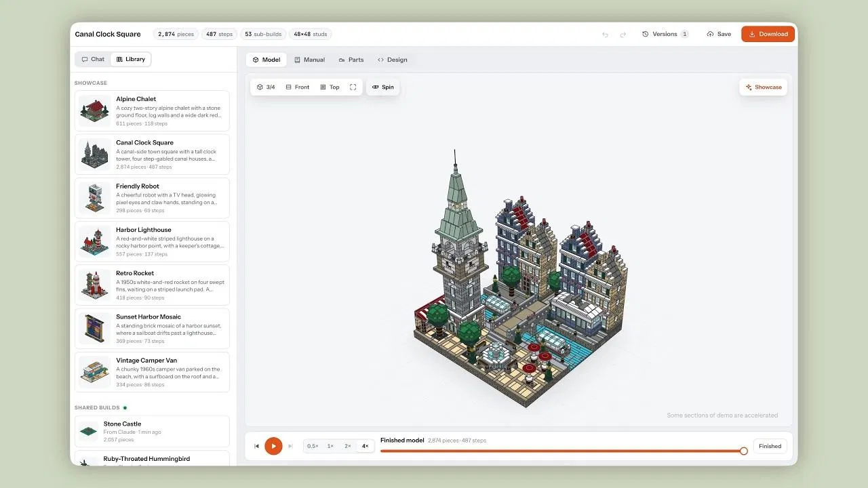
Task: Click the Canal Clock Square project title in header
Action: pyautogui.click(x=108, y=35)
